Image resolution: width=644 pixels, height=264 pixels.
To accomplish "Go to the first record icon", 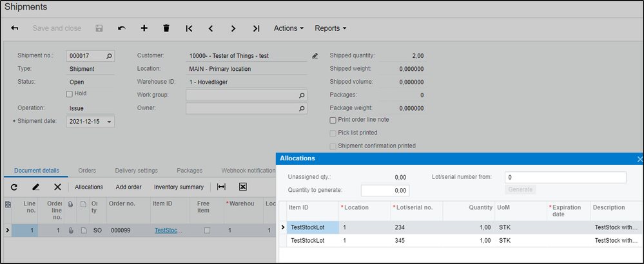I will (189, 28).
